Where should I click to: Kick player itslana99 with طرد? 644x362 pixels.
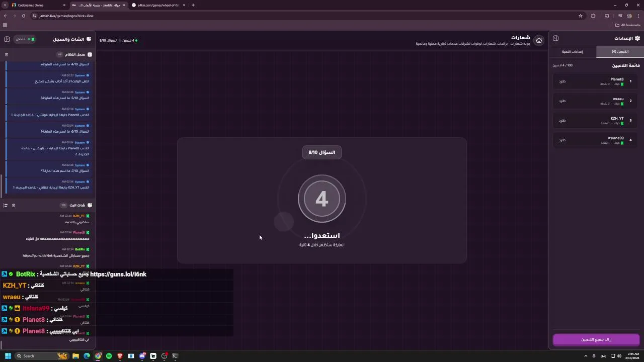(562, 140)
